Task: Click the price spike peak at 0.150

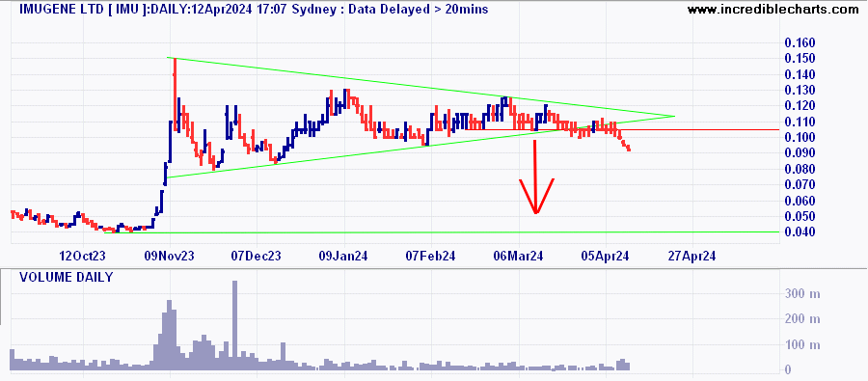Action: [175, 59]
